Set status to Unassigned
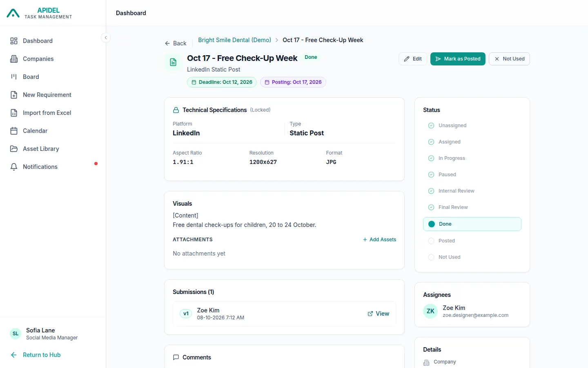This screenshot has height=368, width=588. point(472,126)
